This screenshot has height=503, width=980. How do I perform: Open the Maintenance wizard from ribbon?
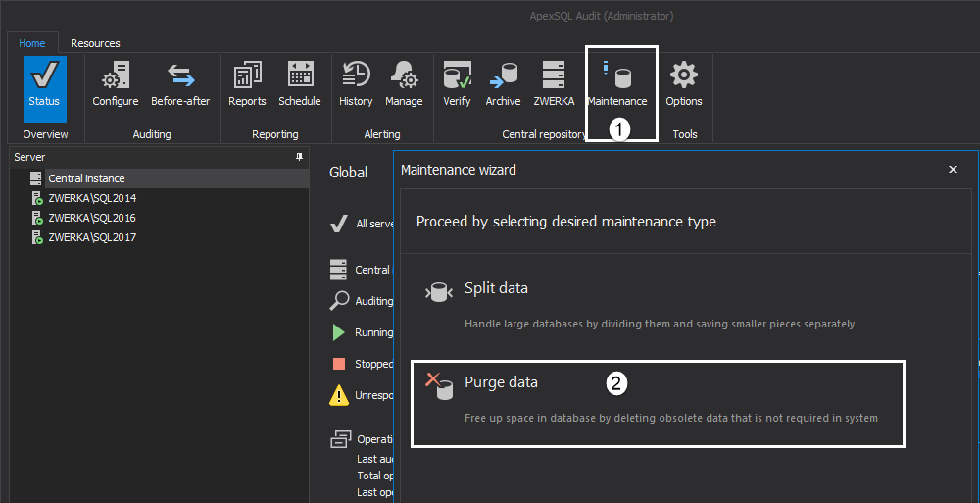pyautogui.click(x=617, y=84)
